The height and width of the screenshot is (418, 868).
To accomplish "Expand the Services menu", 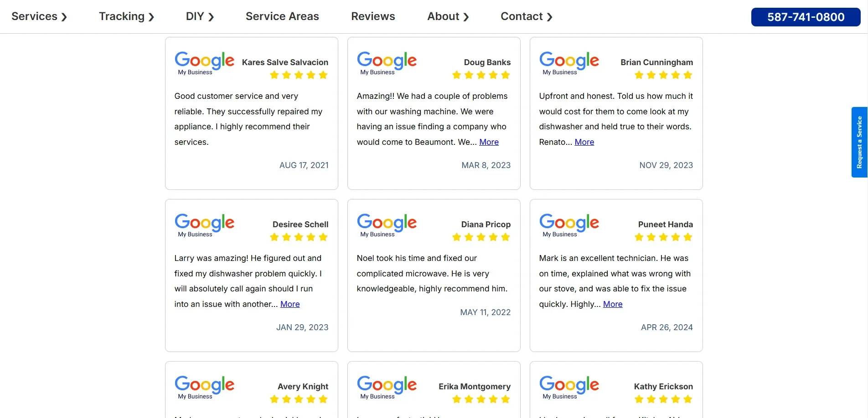I will [39, 16].
